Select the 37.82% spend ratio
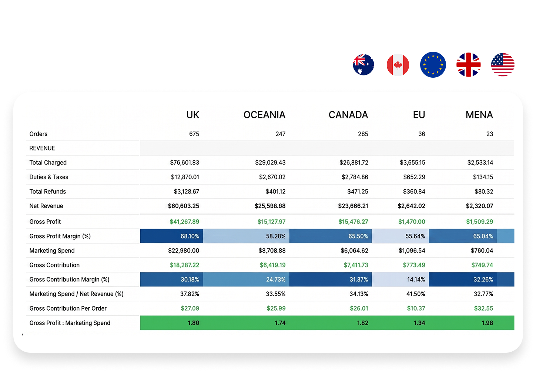The width and height of the screenshot is (536, 392). click(x=190, y=294)
